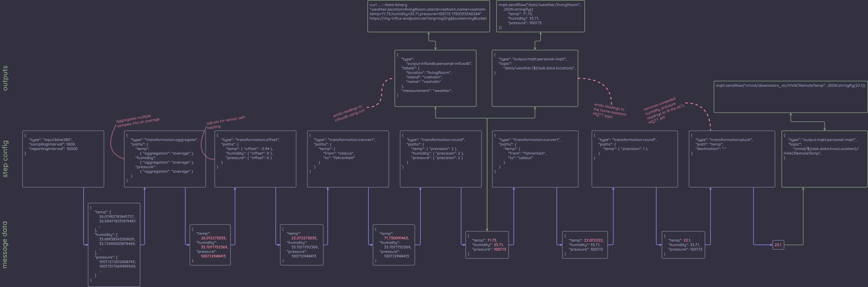Select the message box with temp 22.072222
Screen dimensions: 868x287
(585, 245)
